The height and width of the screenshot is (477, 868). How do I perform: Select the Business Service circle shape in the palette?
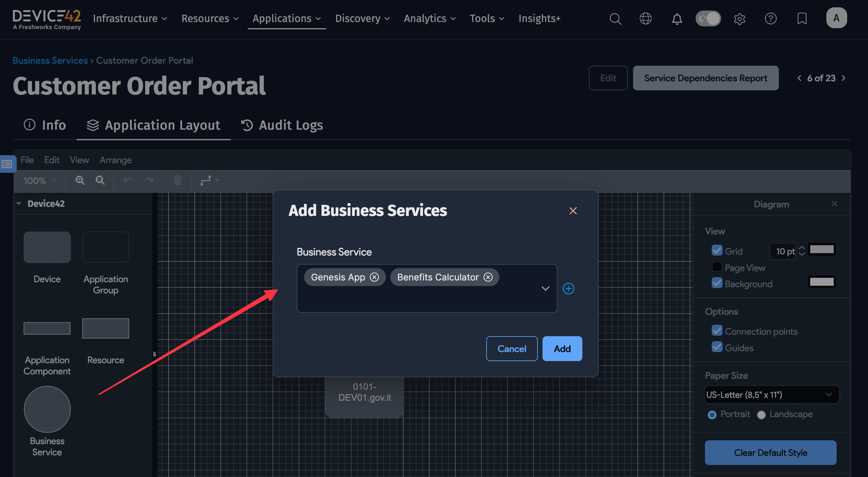coord(47,409)
